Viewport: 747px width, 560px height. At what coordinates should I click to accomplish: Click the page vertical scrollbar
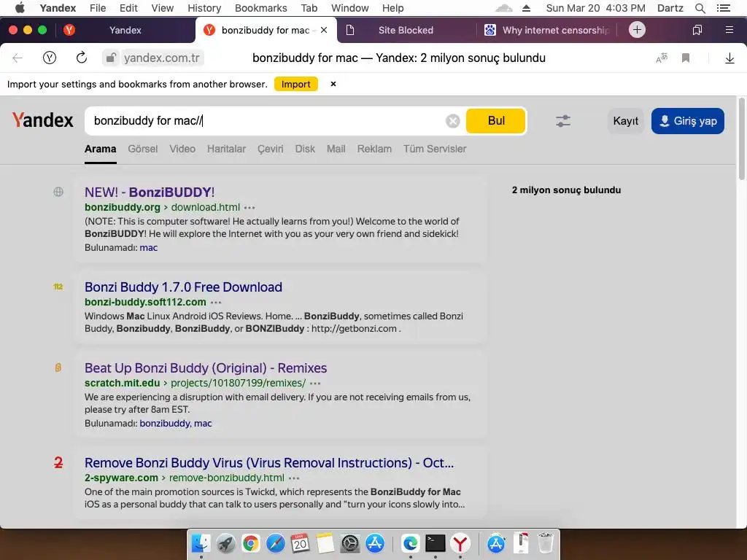point(741,139)
